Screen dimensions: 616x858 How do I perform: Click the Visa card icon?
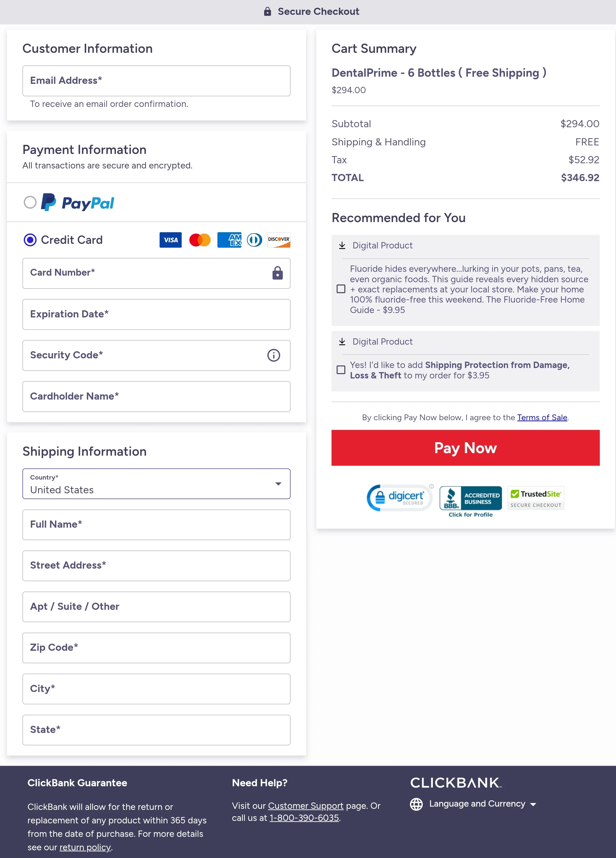point(170,240)
